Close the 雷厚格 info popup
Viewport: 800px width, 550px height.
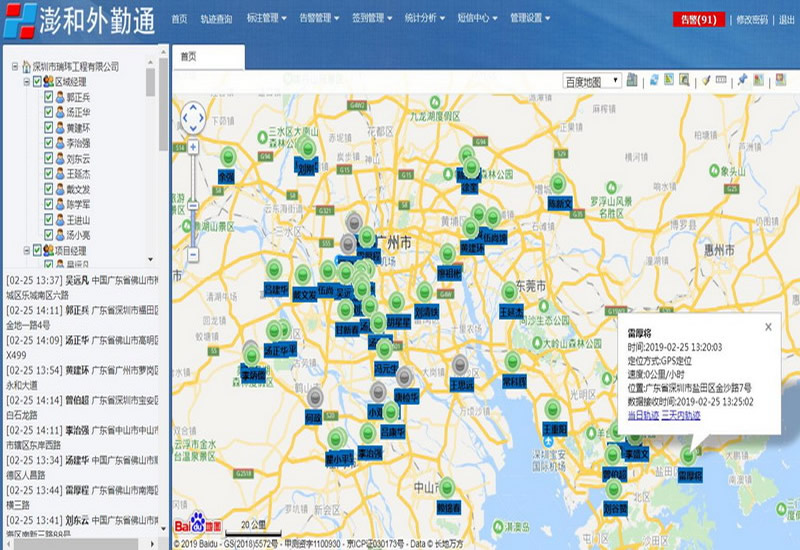(x=768, y=327)
